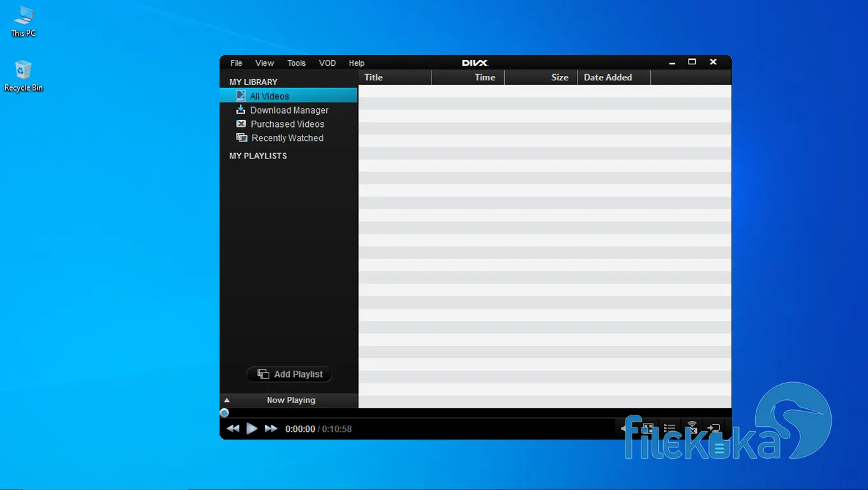Screen dimensions: 868x490
Task: Click the rewind button
Action: coord(233,429)
